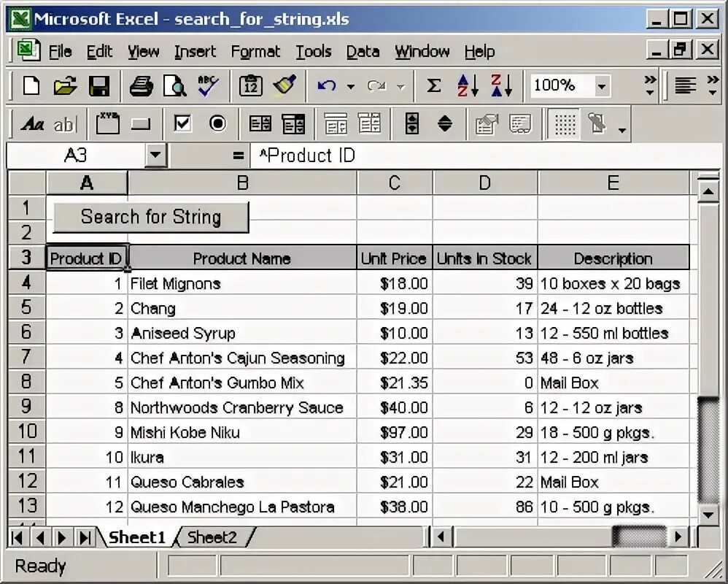Viewport: 728px width, 584px height.
Task: Toggle the grid with Toggle Grid button
Action: [565, 123]
